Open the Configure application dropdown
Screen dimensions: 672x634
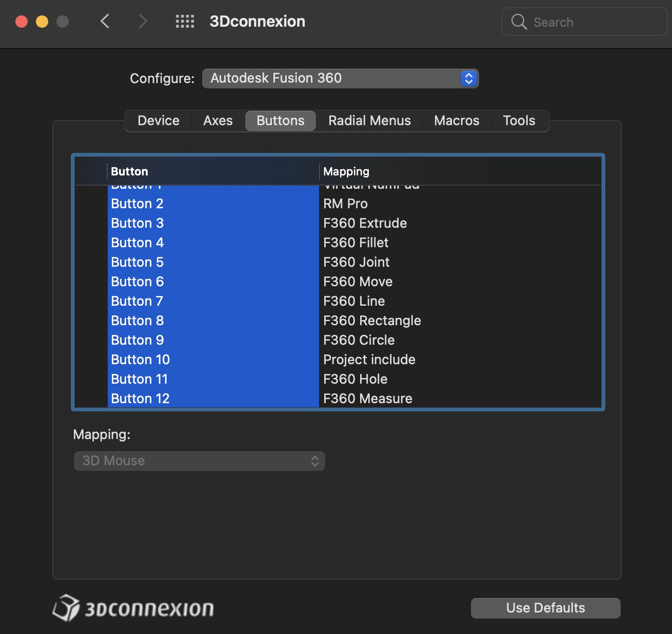[340, 78]
